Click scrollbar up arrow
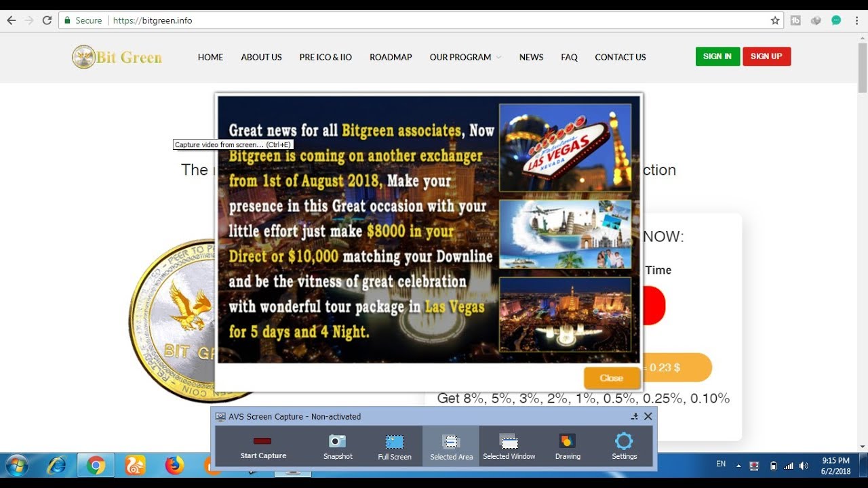The image size is (868, 488). (863, 37)
